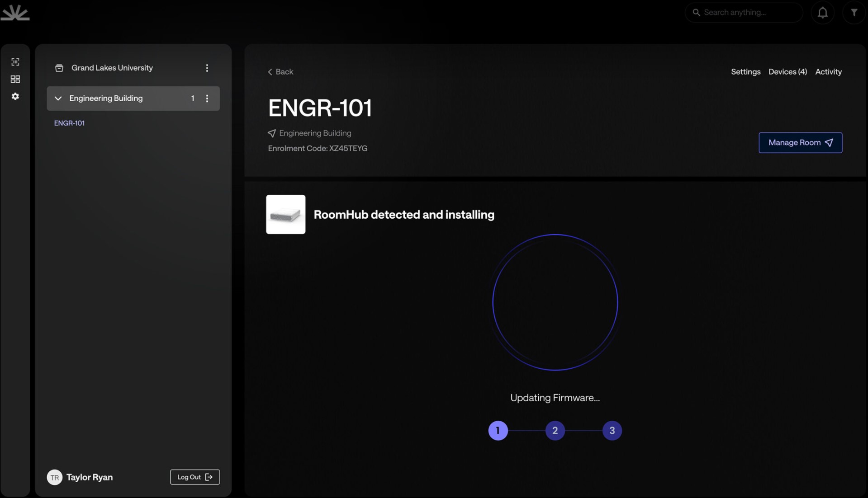Open Engineering Building three-dot menu
Screen dimensions: 868x498
point(207,99)
